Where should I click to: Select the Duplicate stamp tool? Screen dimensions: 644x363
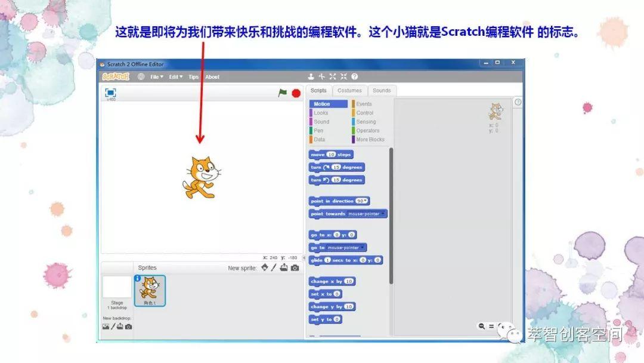click(x=311, y=76)
